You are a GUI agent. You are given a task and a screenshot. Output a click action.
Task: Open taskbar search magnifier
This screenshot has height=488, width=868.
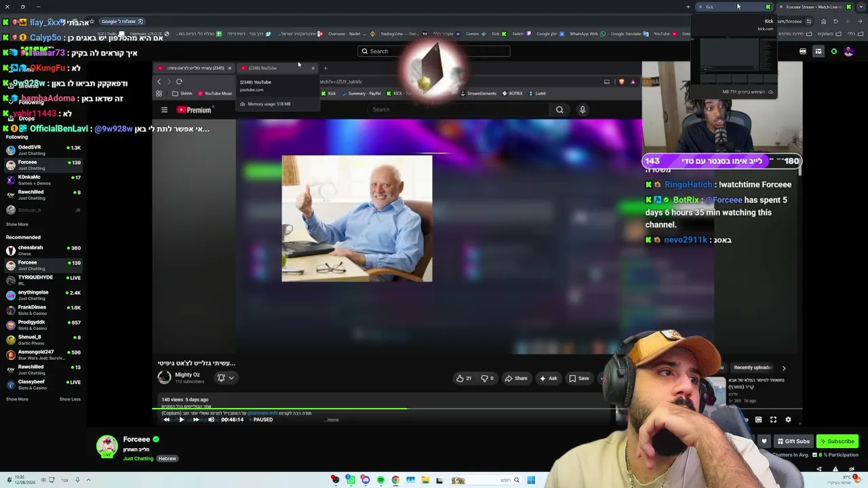tap(516, 481)
